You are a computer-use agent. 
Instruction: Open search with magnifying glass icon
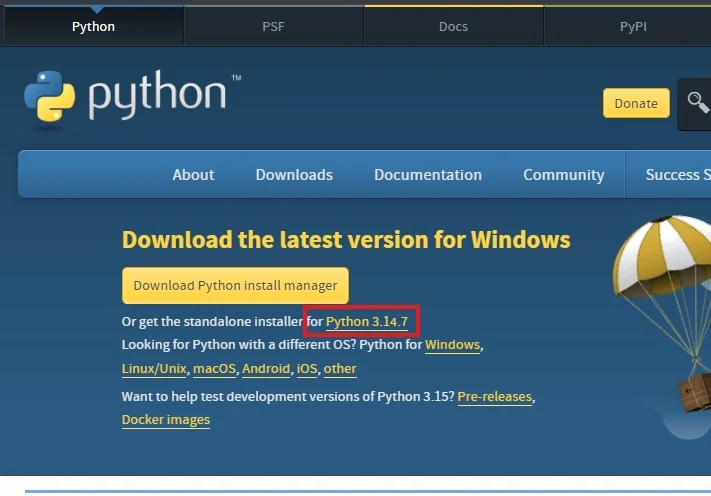[697, 102]
